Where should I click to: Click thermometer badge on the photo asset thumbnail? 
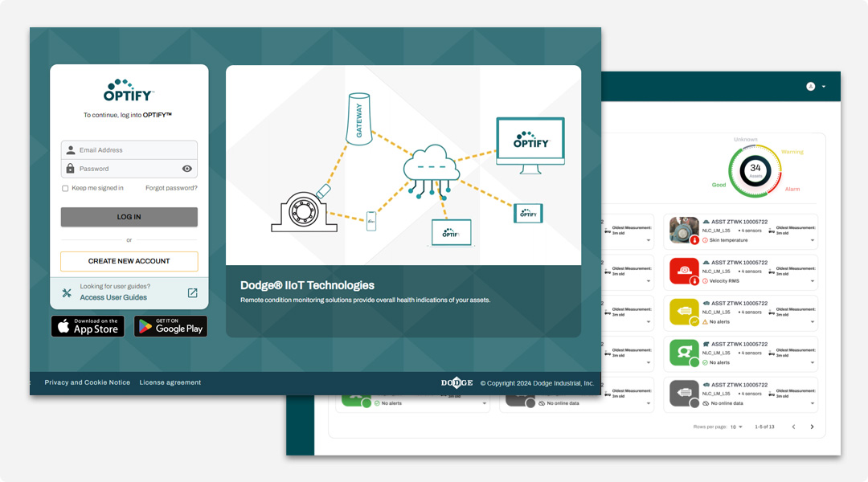click(x=694, y=240)
